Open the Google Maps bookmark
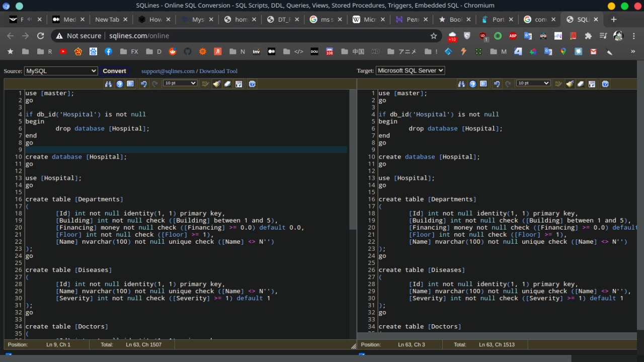Image resolution: width=644 pixels, height=362 pixels. 563,51
